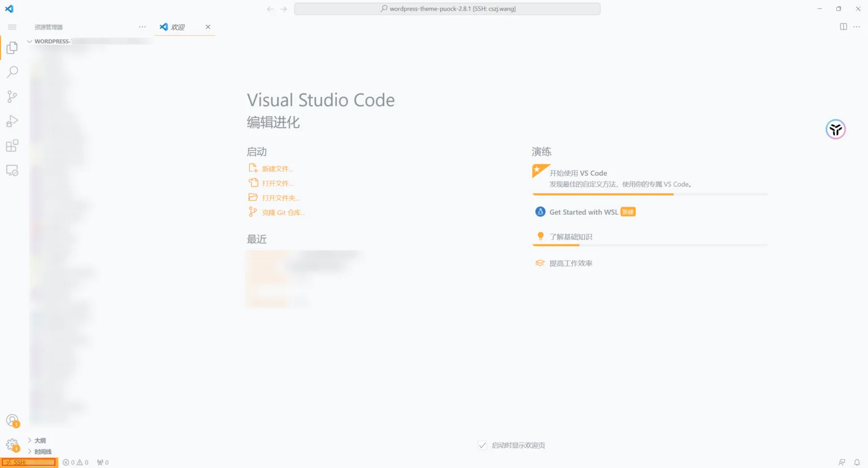This screenshot has height=468, width=868.
Task: Expand the 大纲 outline section
Action: point(40,440)
